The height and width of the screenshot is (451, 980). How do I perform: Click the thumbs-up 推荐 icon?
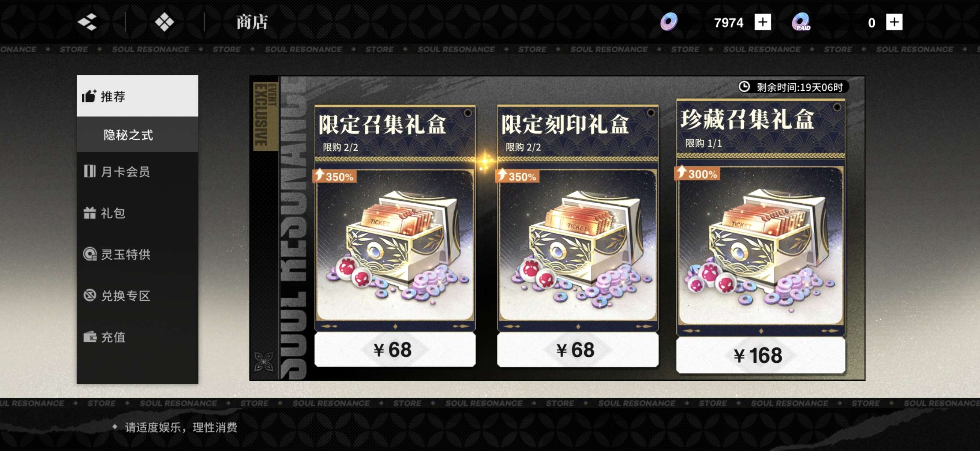tap(89, 96)
